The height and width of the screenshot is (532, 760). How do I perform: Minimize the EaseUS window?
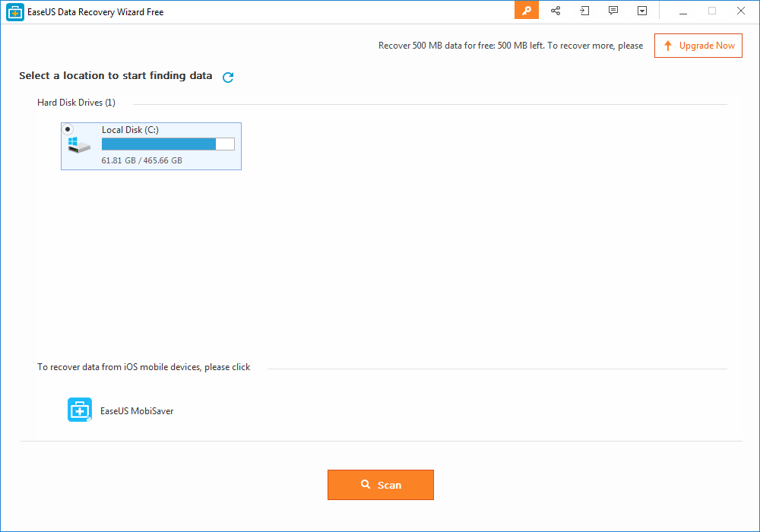click(683, 11)
